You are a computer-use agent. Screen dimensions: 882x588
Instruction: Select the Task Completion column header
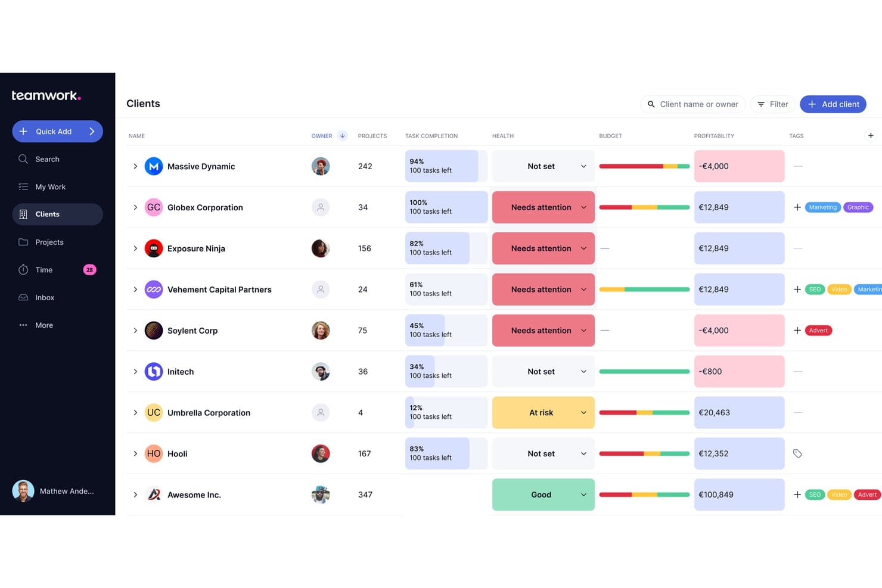coord(431,136)
